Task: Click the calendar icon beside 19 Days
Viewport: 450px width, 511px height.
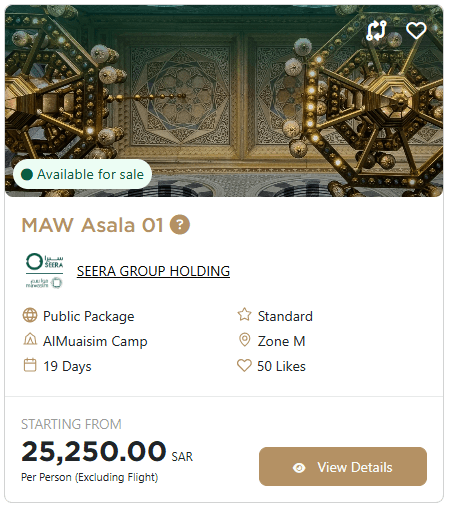Action: 30,365
